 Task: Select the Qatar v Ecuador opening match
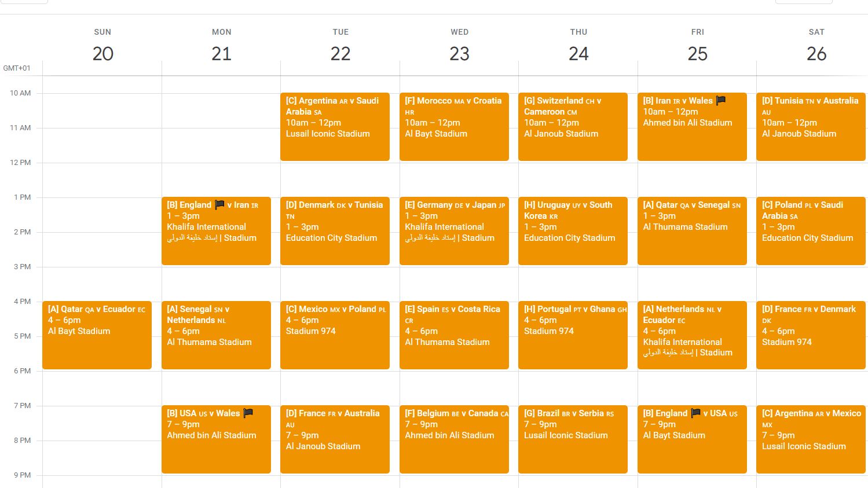[x=97, y=335]
